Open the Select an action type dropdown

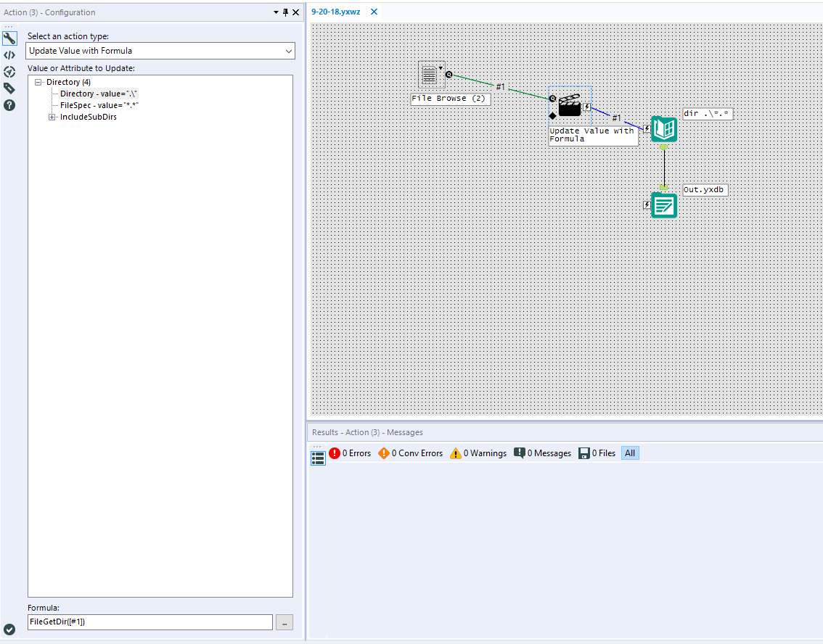(x=289, y=51)
